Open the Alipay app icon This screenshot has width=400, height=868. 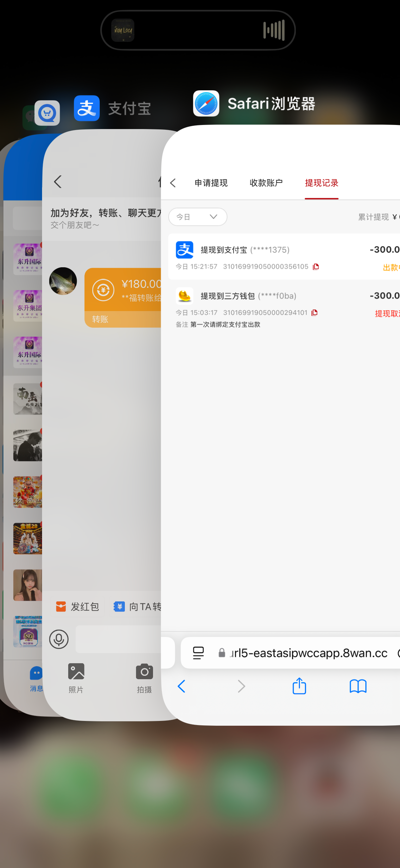point(87,108)
